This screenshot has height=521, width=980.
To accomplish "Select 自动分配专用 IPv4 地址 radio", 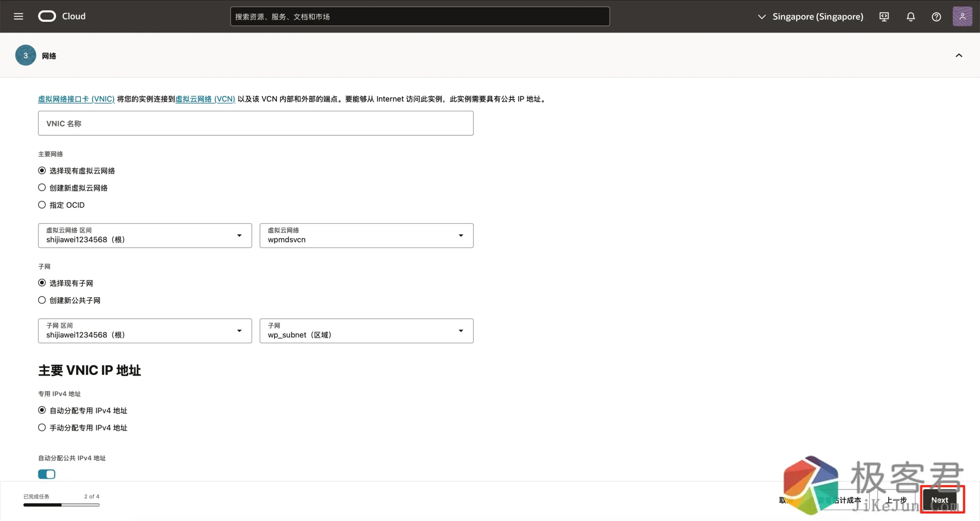I will click(42, 410).
